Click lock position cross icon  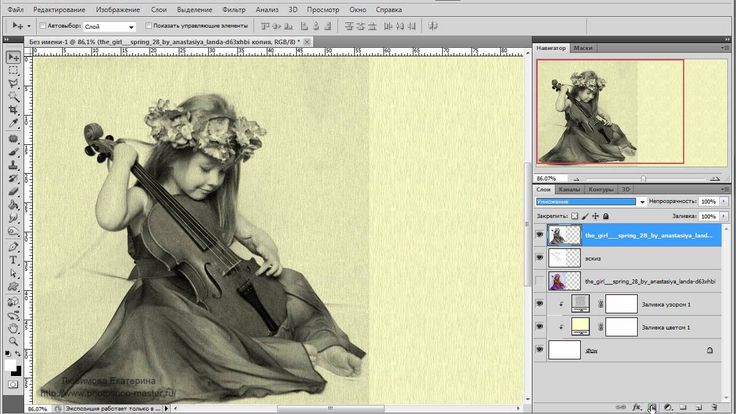595,216
